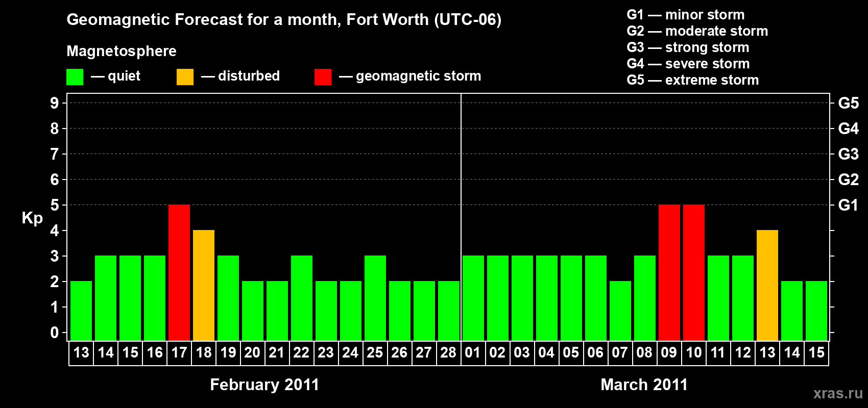Click the right axis label 'G4'

849,129
